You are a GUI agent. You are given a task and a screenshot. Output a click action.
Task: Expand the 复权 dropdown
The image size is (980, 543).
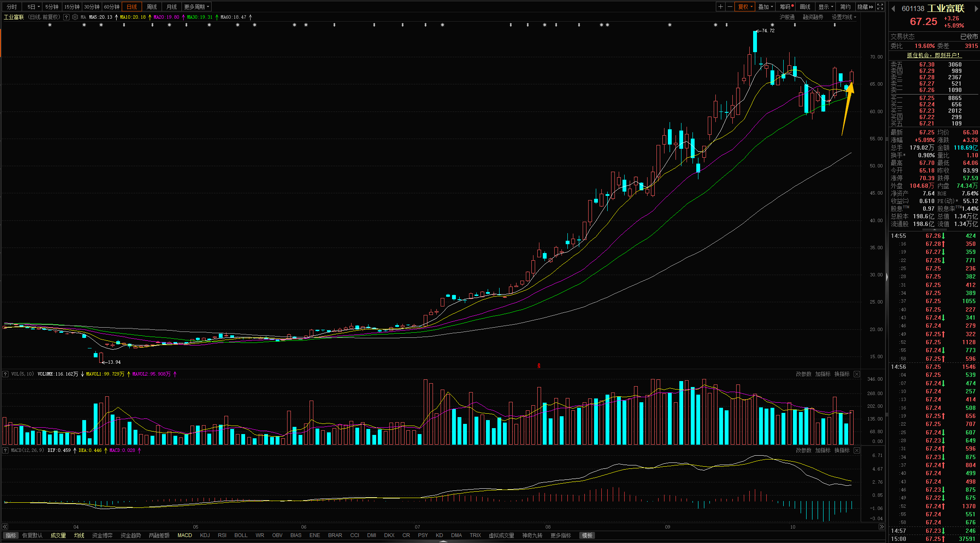(745, 7)
